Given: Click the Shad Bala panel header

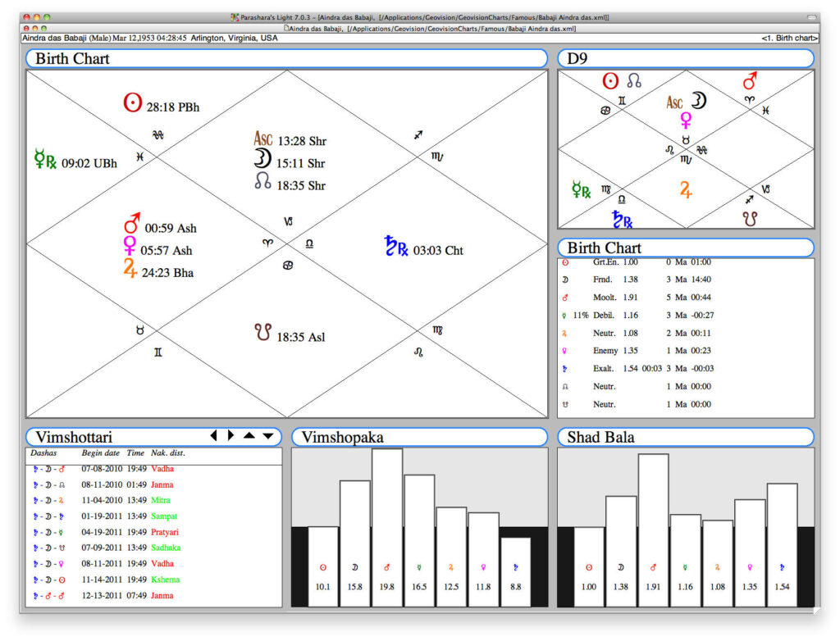Looking at the screenshot, I should pos(686,437).
